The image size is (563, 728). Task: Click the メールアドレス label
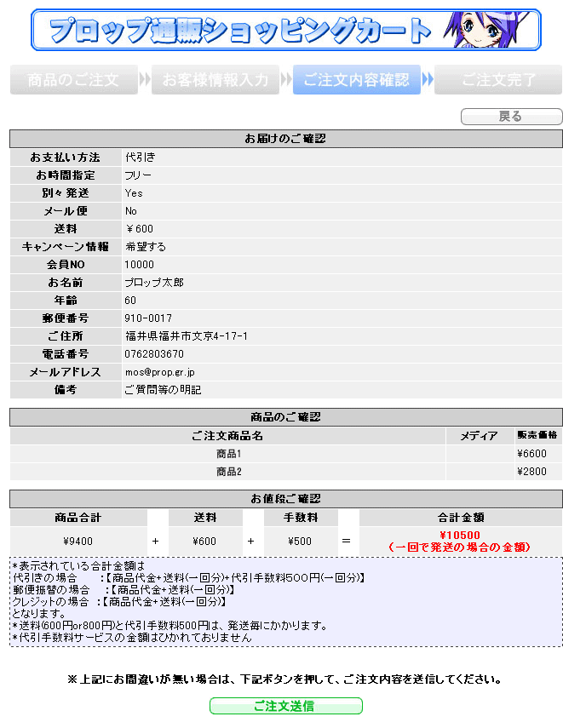(66, 372)
